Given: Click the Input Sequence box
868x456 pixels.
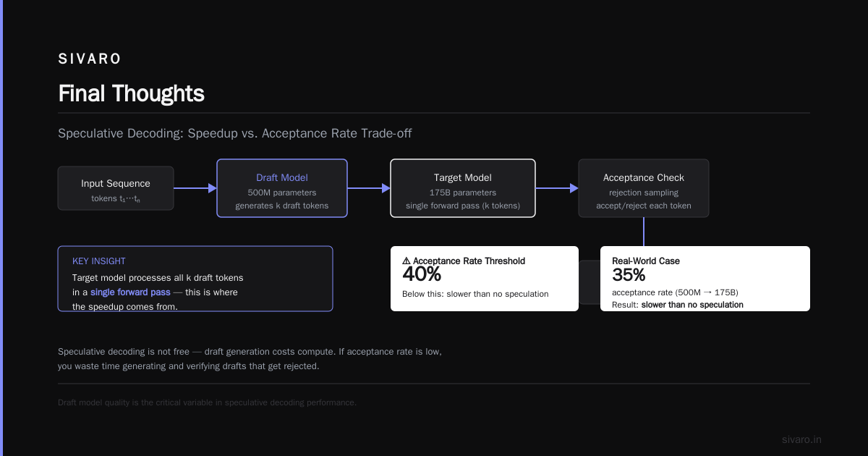Looking at the screenshot, I should click(116, 188).
